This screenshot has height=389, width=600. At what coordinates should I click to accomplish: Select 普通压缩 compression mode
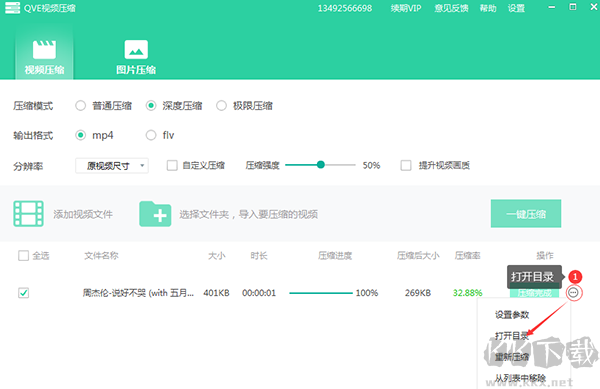(x=80, y=106)
